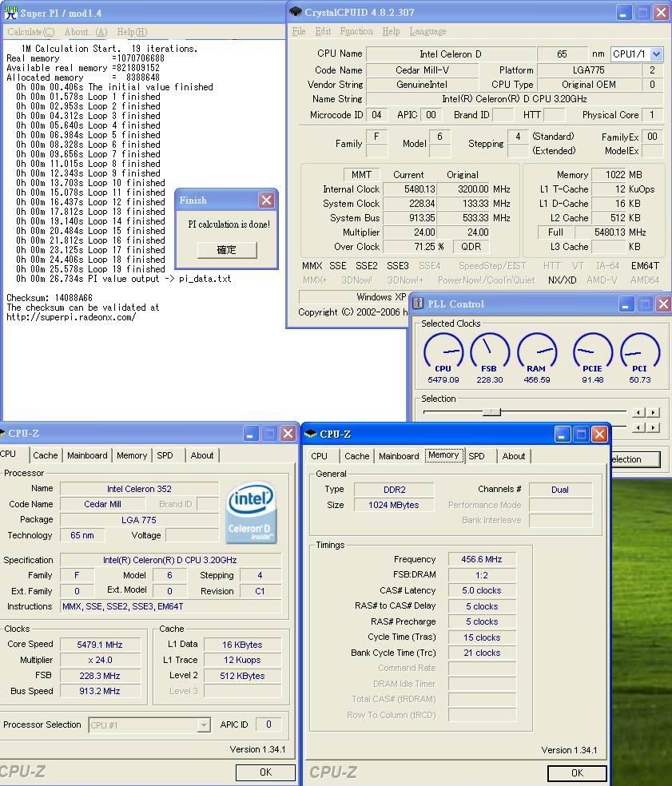Click the Selection slider thumb in PLL Control
This screenshot has height=786, width=672.
(491, 412)
